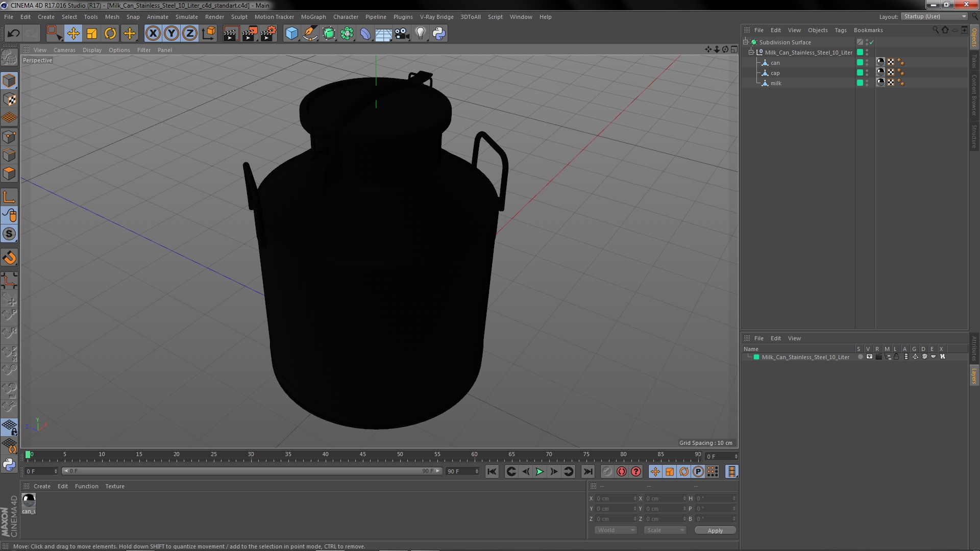
Task: Open the Scale mode dropdown
Action: [x=665, y=530]
